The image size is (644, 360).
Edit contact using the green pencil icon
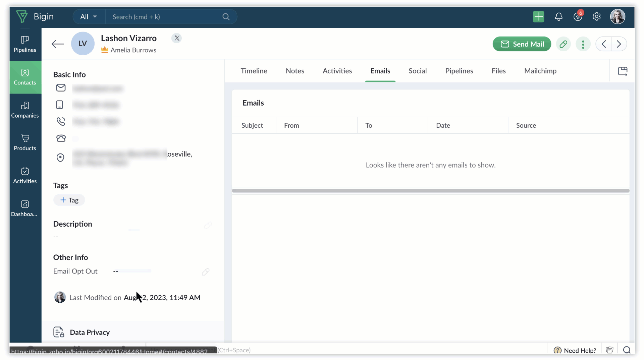click(x=563, y=44)
